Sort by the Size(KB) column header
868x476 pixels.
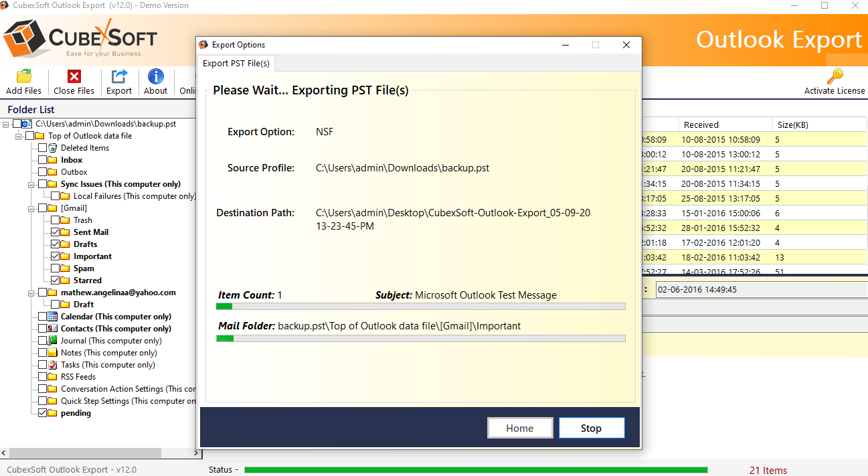(820, 125)
